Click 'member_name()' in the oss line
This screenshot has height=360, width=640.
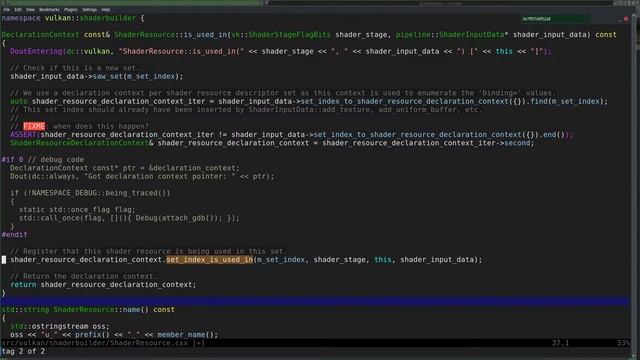click(185, 335)
